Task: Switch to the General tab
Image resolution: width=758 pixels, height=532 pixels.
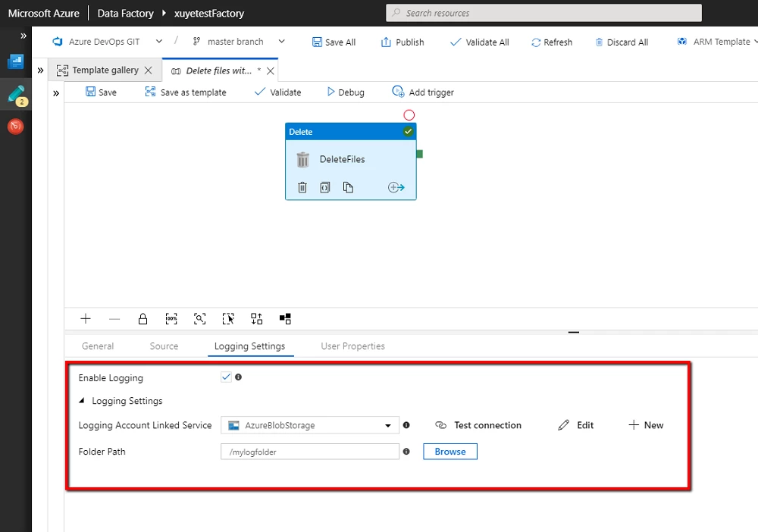Action: coord(98,346)
